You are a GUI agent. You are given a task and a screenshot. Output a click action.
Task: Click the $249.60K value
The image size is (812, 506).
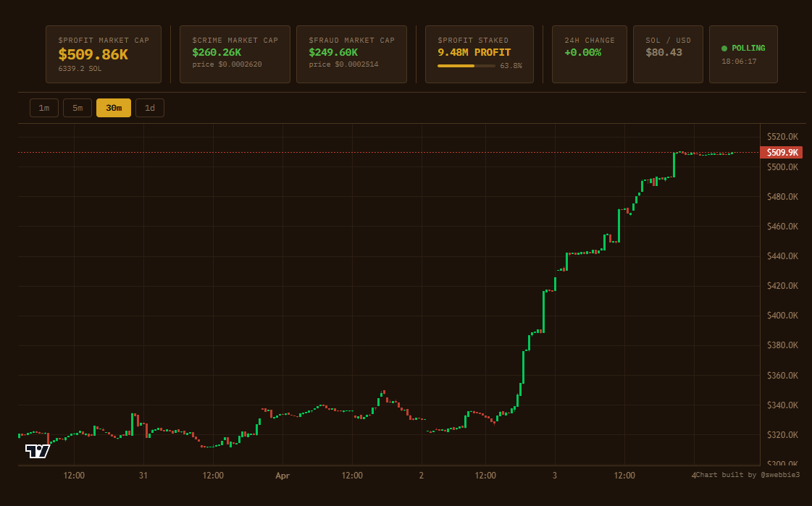[333, 52]
